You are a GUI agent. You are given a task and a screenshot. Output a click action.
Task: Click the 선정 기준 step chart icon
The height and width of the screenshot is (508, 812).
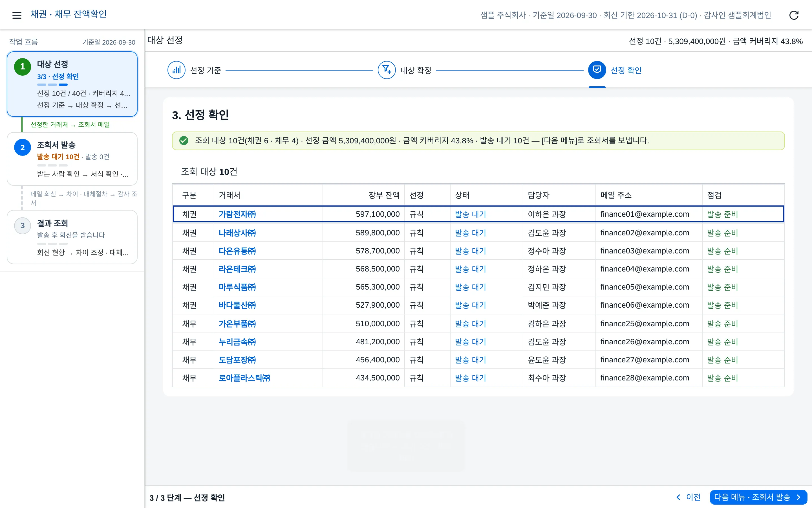[x=176, y=70]
